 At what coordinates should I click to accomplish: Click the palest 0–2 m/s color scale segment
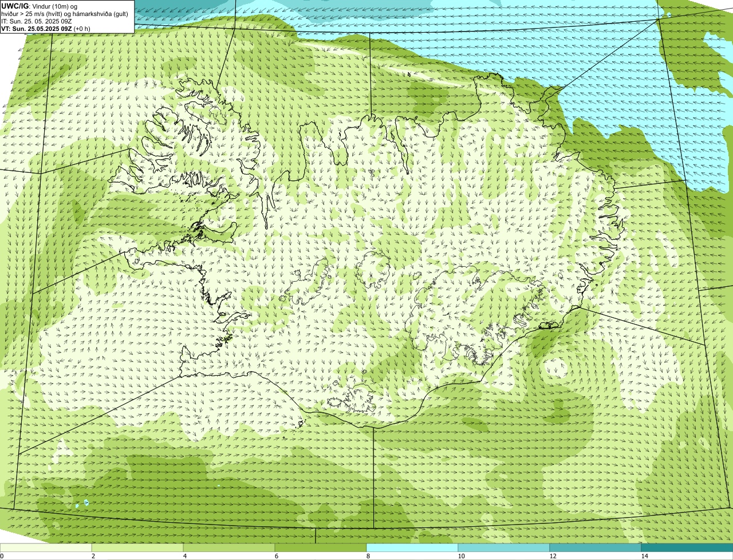coord(46,547)
